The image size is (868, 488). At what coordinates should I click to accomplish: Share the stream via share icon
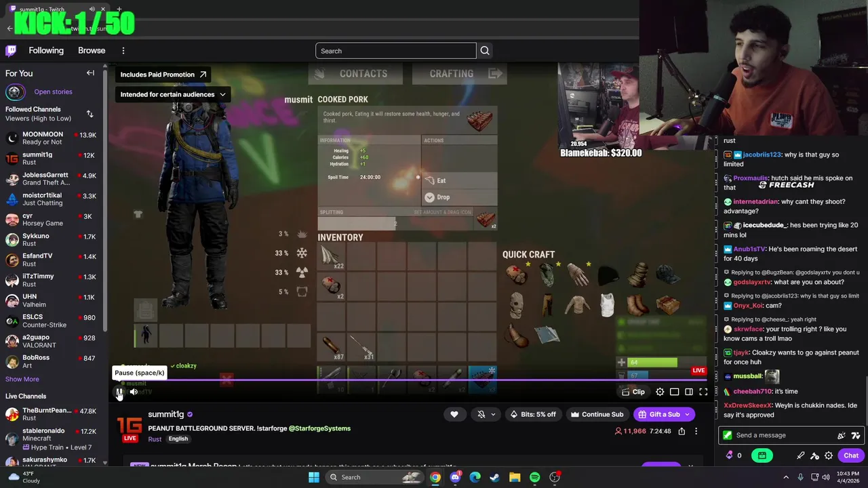point(682,431)
